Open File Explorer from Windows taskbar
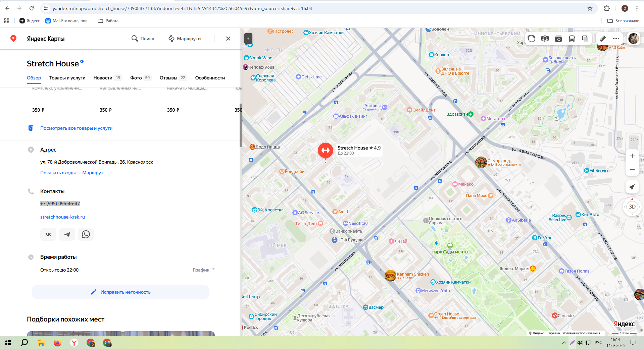 click(x=41, y=343)
